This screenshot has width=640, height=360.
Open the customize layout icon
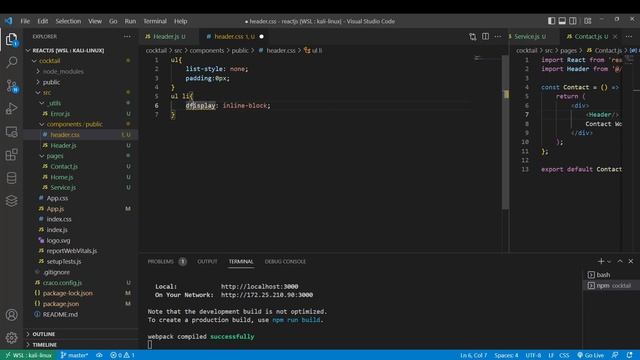tap(588, 21)
